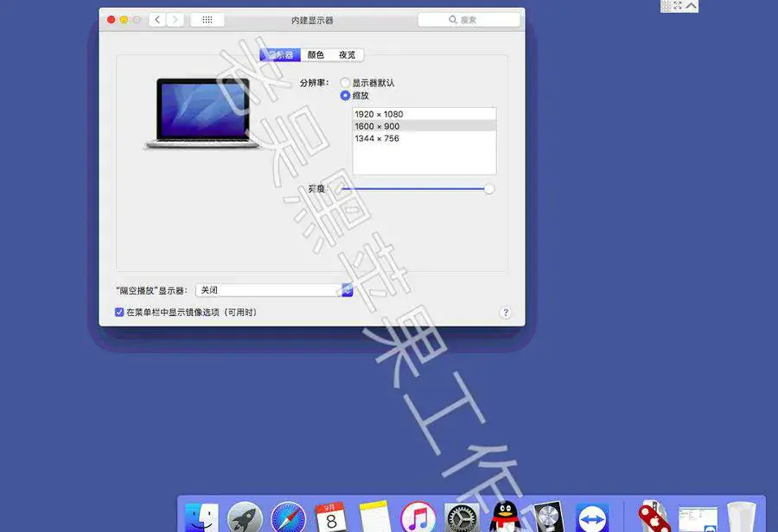Restore the minimized window thumbnail in Dock
This screenshot has height=532, width=778.
(698, 518)
